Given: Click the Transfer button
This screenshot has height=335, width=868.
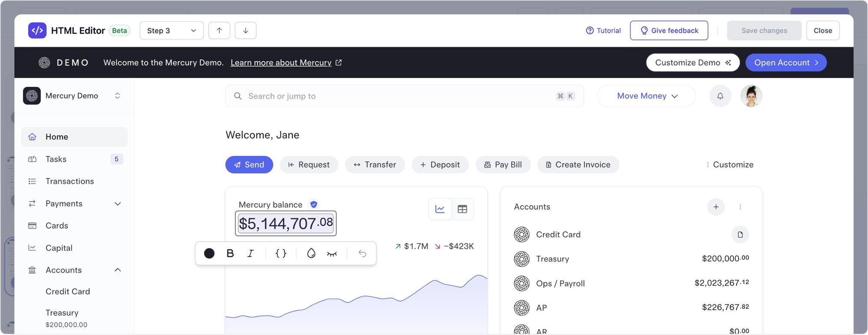Looking at the screenshot, I should 375,164.
